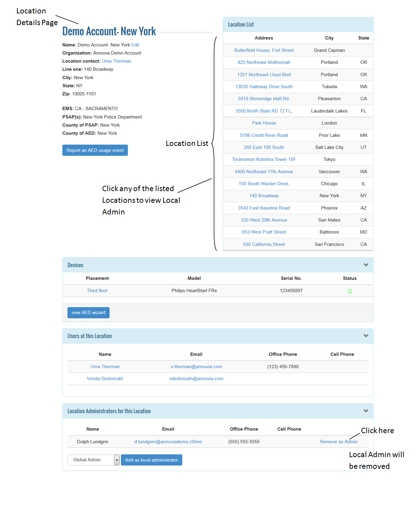This screenshot has width=420, height=508.
Task: Open 4400 Northeast 77th Avenue location
Action: [264, 172]
